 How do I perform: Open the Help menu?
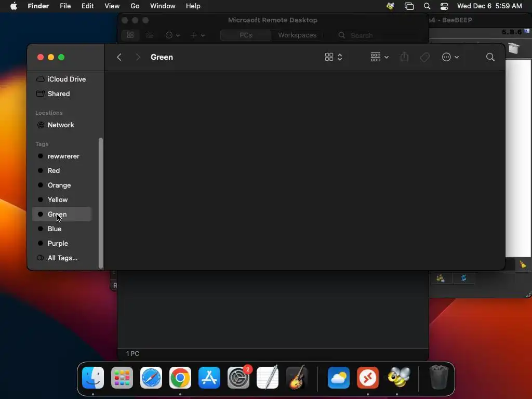(193, 6)
